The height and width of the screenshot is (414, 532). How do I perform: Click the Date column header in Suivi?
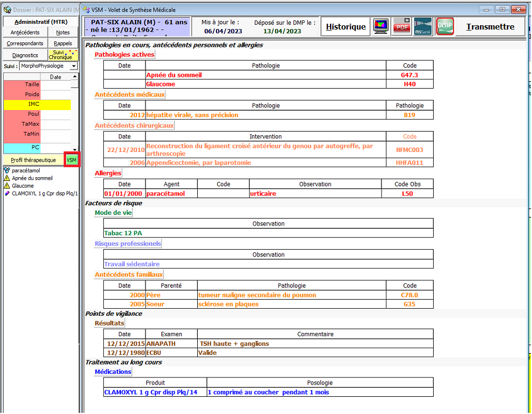56,77
